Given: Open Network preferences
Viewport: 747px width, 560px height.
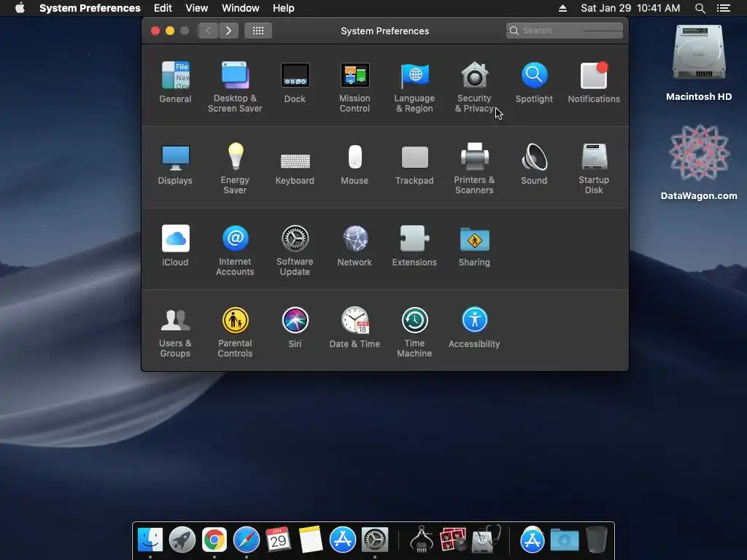Looking at the screenshot, I should [355, 246].
